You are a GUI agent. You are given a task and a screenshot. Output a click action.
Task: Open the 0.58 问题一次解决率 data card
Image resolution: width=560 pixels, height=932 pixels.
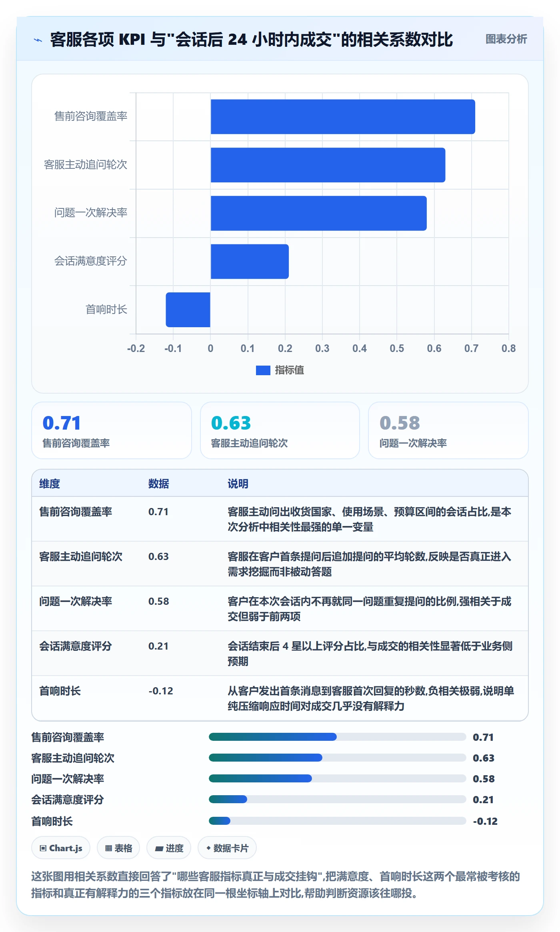coord(448,430)
